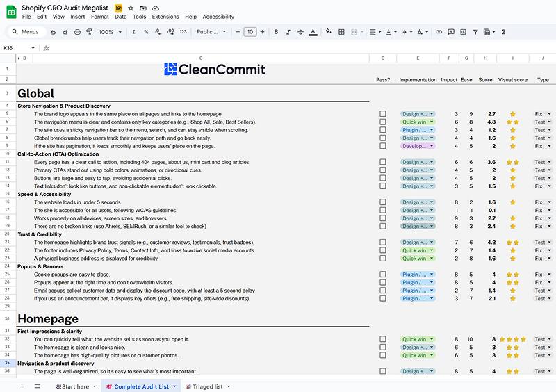Image resolution: width=556 pixels, height=392 pixels.
Task: Toggle Italic text formatting
Action: click(x=288, y=32)
